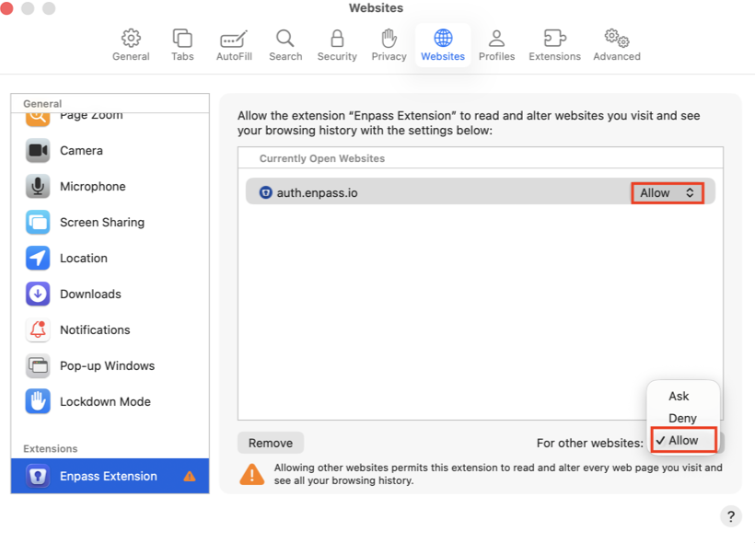Click the Microphone icon in sidebar
This screenshot has height=543, width=756.
[38, 187]
